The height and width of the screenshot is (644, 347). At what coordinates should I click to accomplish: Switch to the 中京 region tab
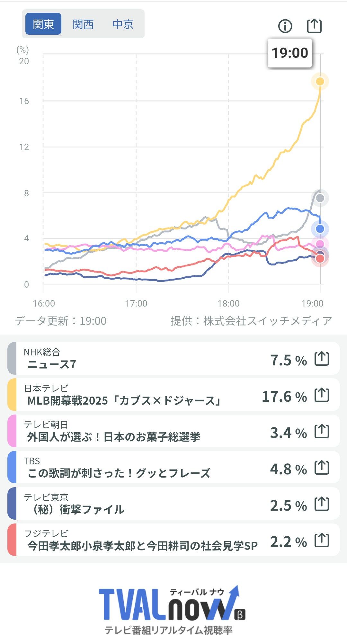click(123, 24)
